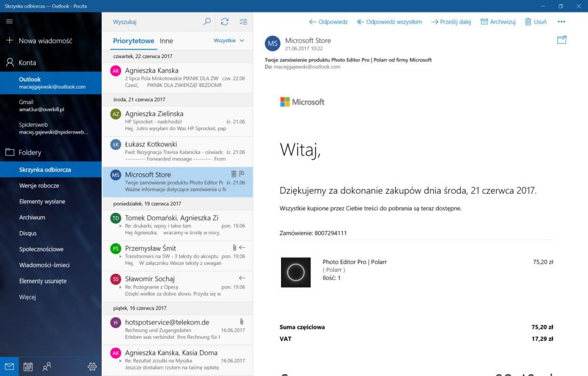Open Wiadomości-śmieci folder
588x376 pixels.
pyautogui.click(x=51, y=265)
